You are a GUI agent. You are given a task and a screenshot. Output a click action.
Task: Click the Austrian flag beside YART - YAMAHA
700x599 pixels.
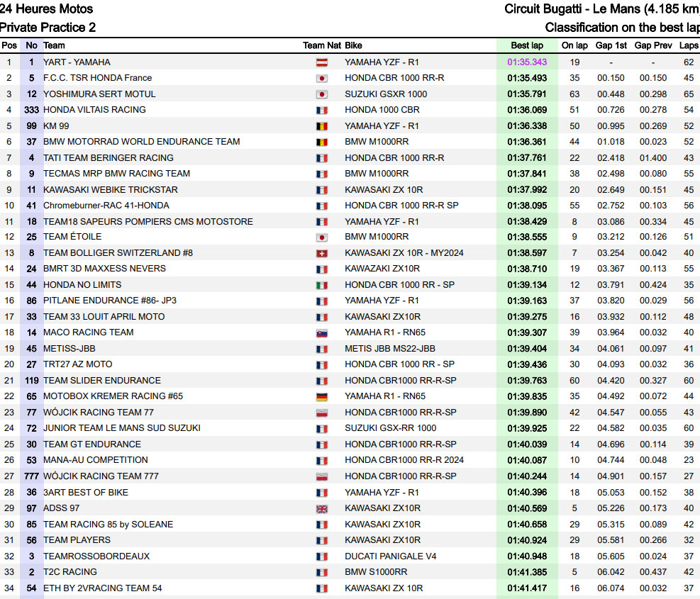click(x=321, y=62)
